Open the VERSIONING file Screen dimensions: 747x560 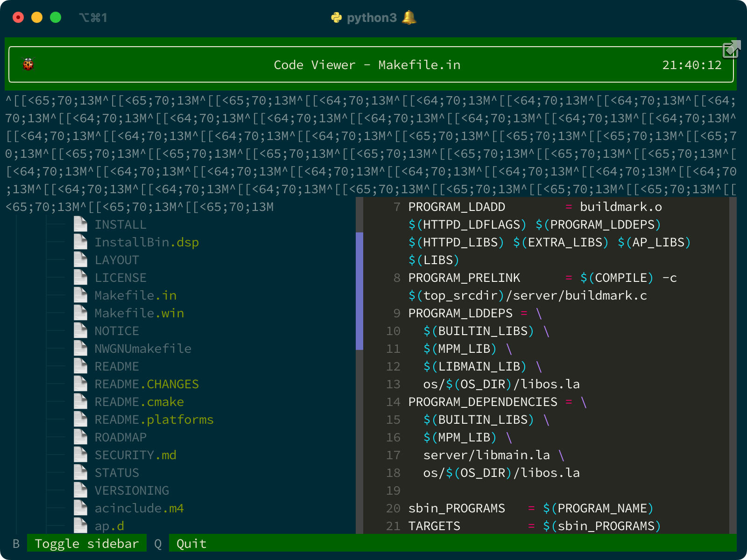132,490
